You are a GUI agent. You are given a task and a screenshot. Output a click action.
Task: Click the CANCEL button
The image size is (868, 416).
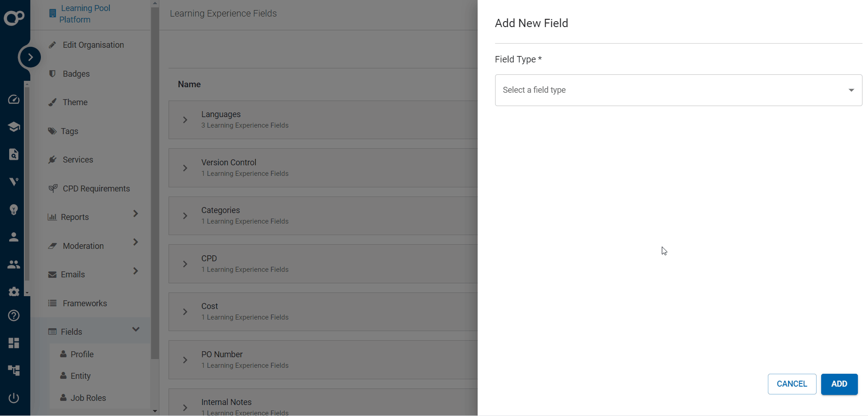pos(792,384)
